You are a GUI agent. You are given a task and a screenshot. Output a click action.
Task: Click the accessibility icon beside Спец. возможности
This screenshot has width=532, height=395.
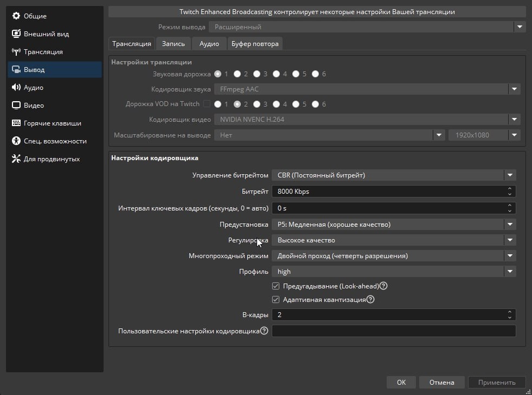16,141
